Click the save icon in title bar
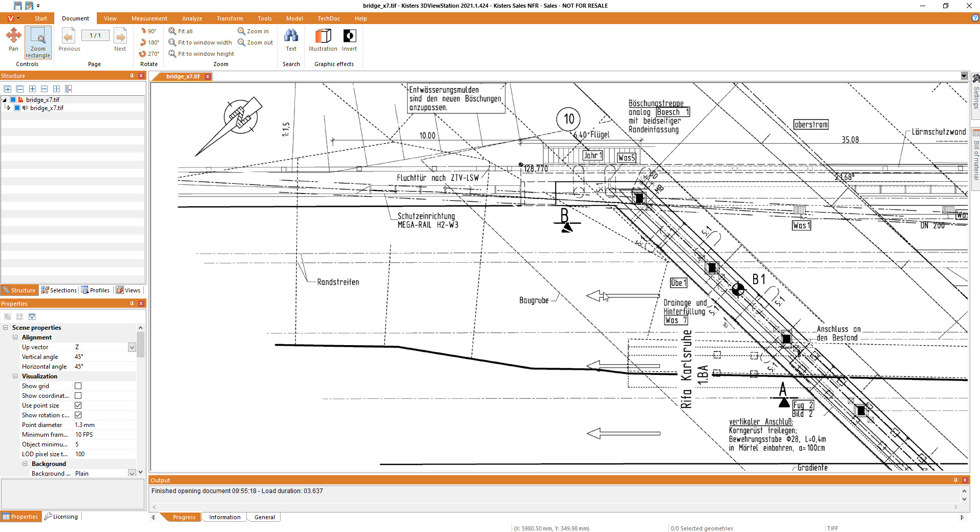Image resolution: width=980 pixels, height=532 pixels. point(18,6)
